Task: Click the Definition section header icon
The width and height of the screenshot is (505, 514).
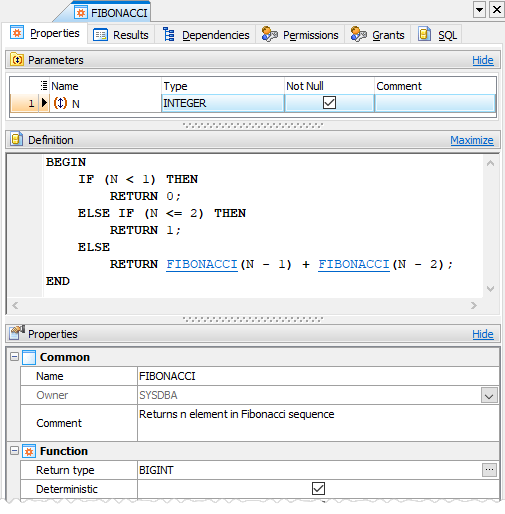Action: point(17,139)
